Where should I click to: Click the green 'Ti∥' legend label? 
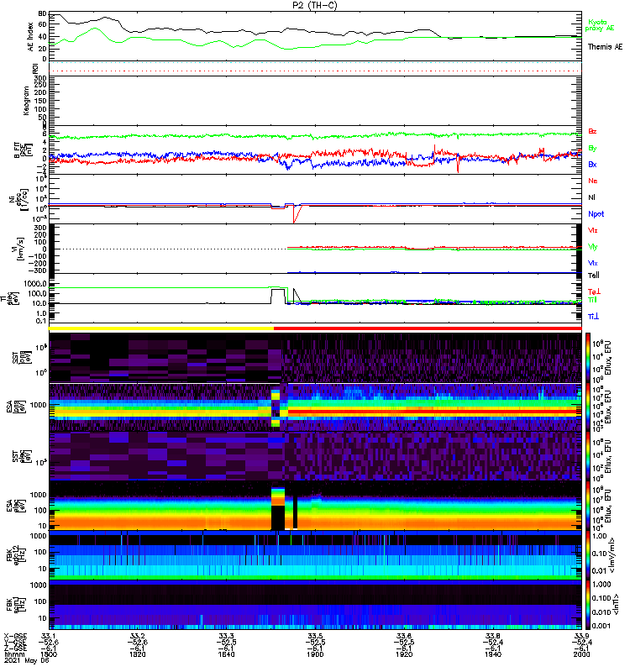coord(592,300)
